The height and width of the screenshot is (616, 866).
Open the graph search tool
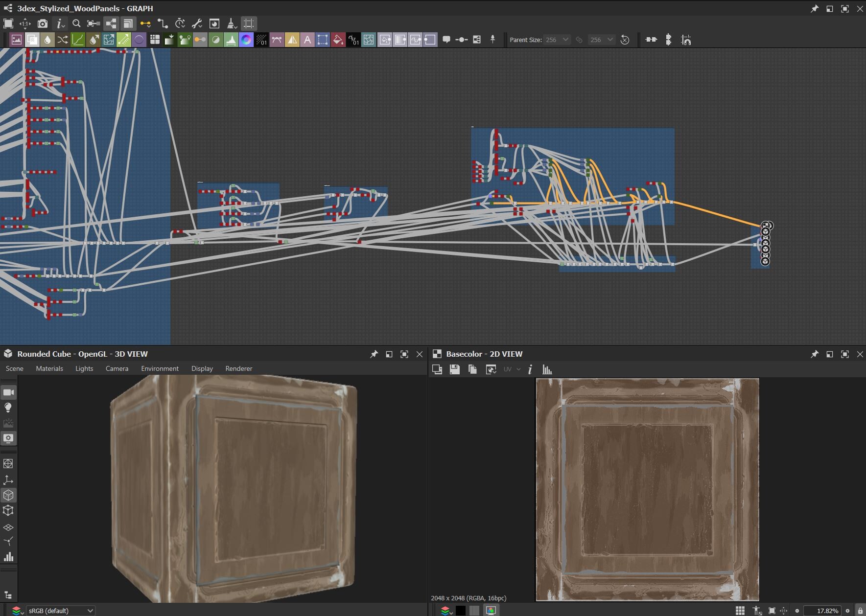point(77,23)
